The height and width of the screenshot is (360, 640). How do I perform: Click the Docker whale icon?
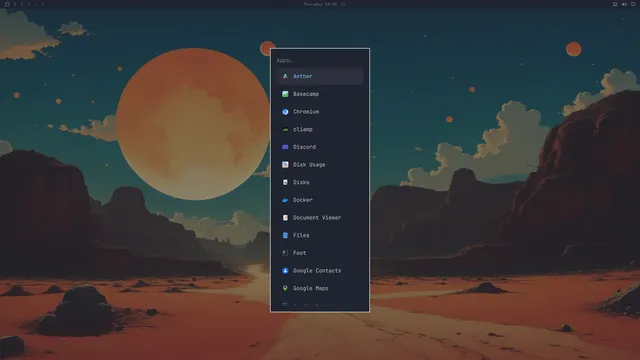(285, 200)
